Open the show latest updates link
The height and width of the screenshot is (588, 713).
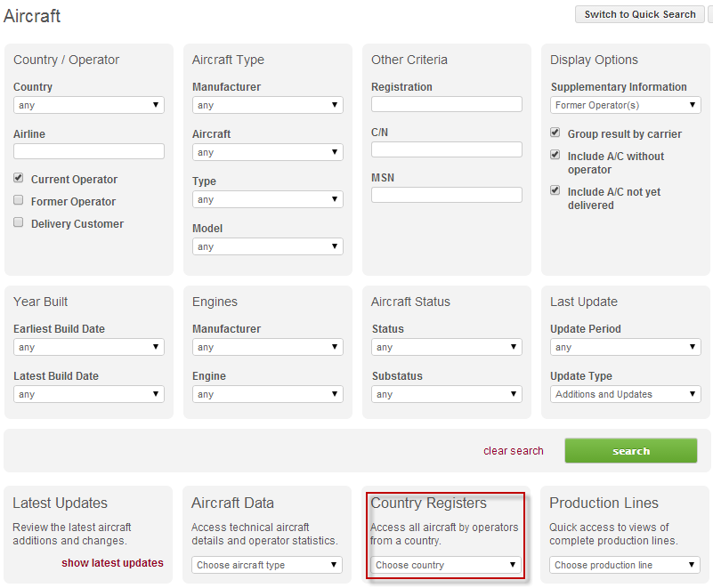[112, 563]
